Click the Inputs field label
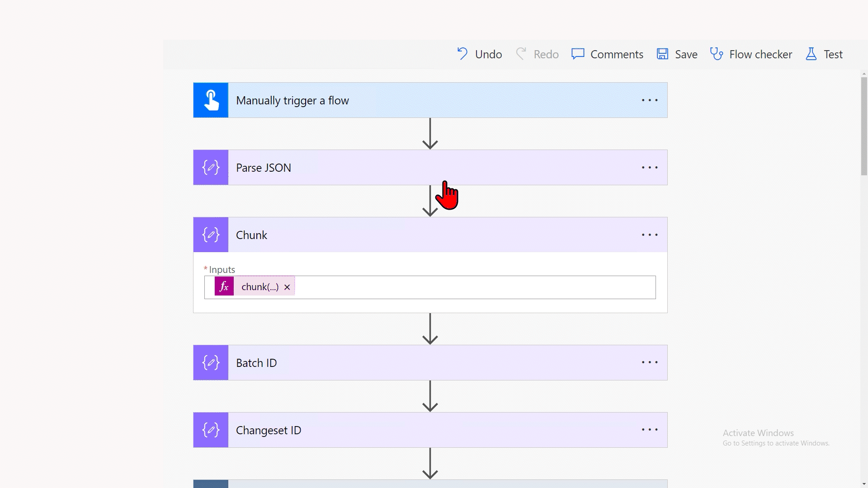The width and height of the screenshot is (868, 488). [x=222, y=269]
